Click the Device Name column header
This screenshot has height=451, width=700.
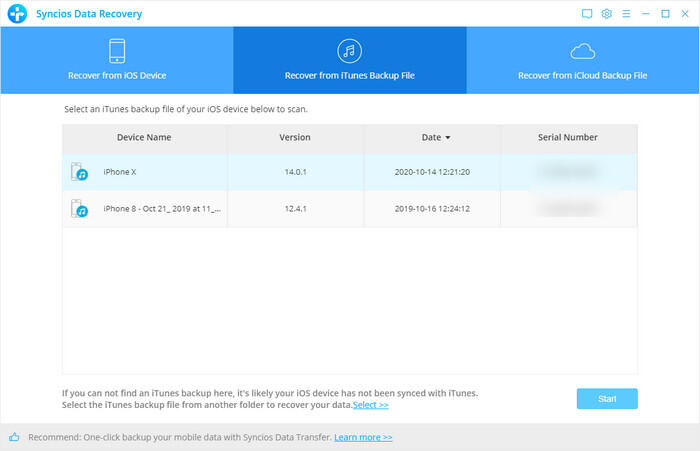(x=144, y=137)
